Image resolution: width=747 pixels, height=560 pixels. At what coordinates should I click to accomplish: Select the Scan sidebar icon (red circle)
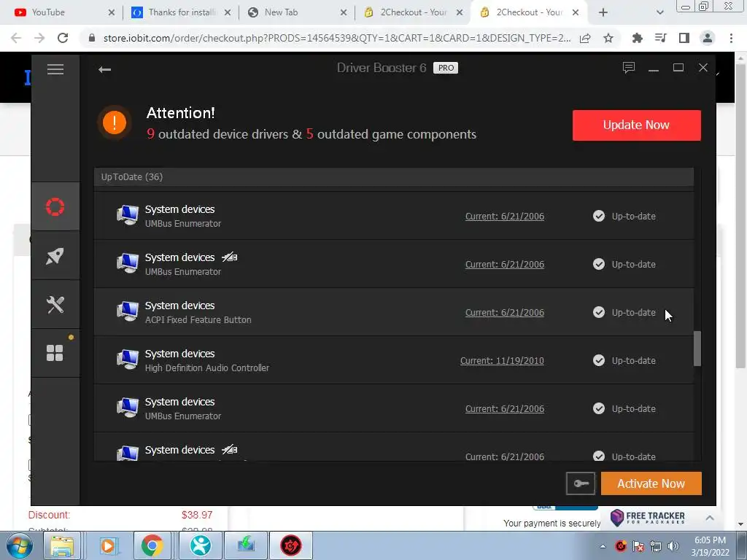pos(55,206)
